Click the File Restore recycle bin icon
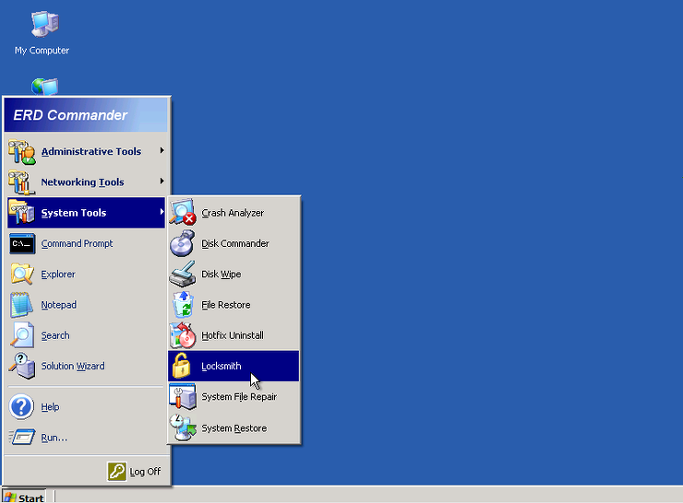683x503 pixels. click(183, 304)
